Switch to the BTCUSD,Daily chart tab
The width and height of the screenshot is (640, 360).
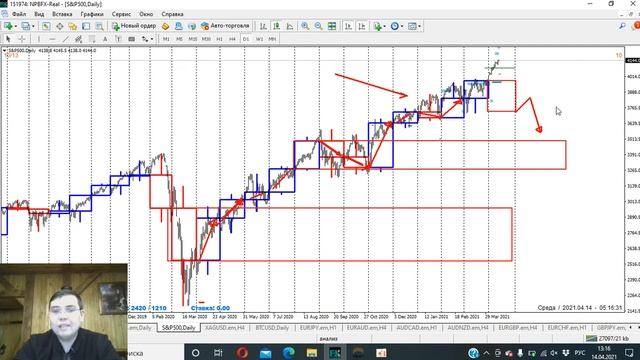pos(272,328)
